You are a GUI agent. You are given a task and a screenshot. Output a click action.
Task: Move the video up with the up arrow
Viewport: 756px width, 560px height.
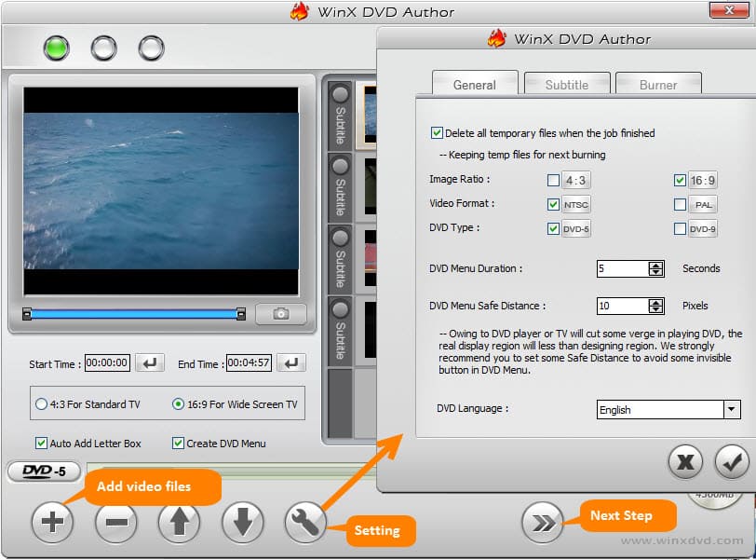(179, 522)
